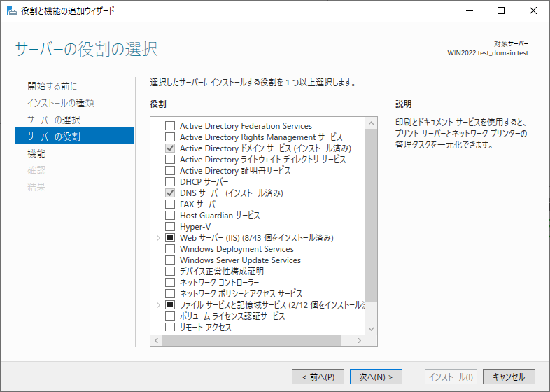Close the 役割と機能の追加ウィザード window
Image resolution: width=550 pixels, height=392 pixels.
(x=533, y=11)
